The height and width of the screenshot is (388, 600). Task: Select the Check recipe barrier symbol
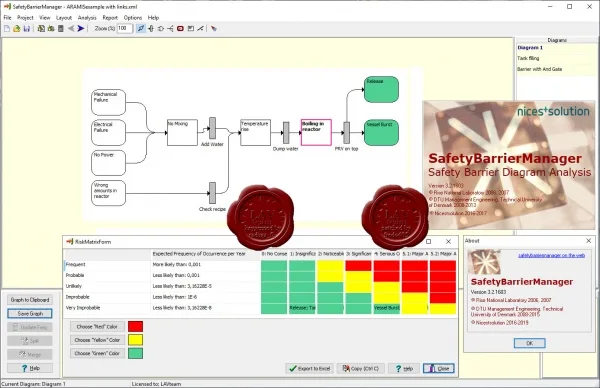[212, 193]
